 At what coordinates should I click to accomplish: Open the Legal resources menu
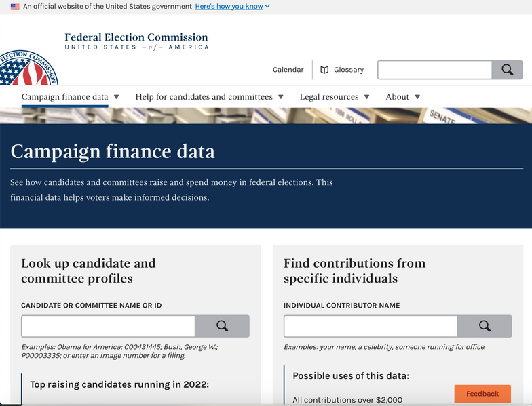(x=329, y=97)
